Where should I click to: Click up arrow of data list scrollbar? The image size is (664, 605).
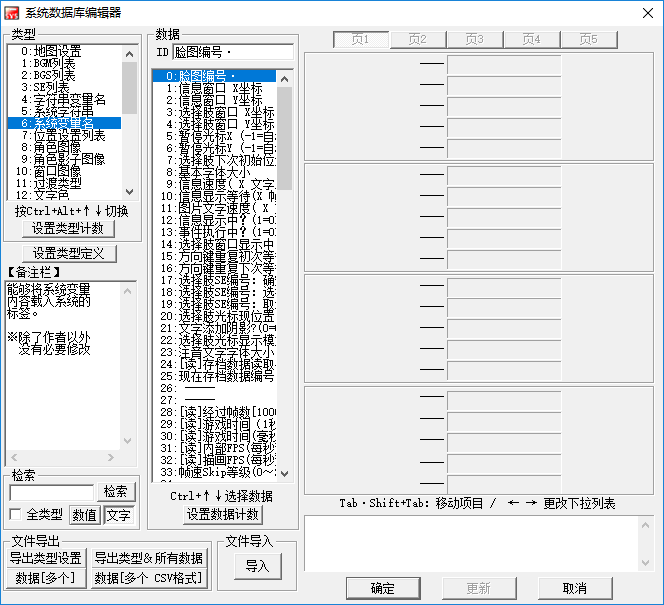click(x=285, y=79)
